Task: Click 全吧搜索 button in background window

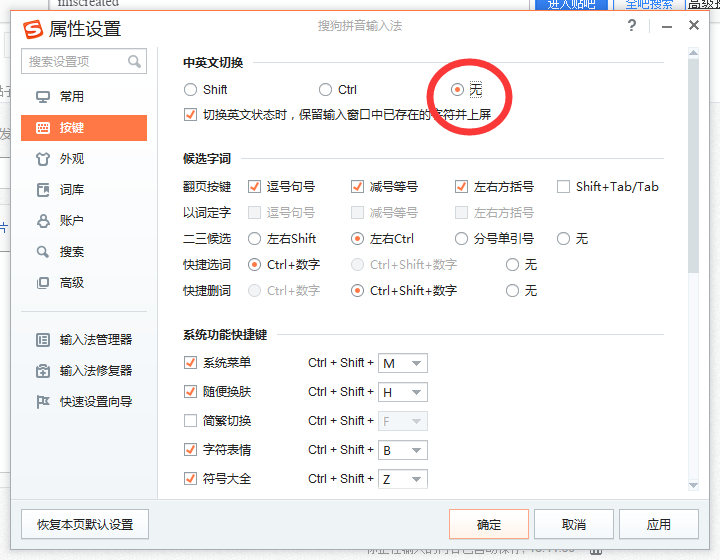Action: click(649, 4)
